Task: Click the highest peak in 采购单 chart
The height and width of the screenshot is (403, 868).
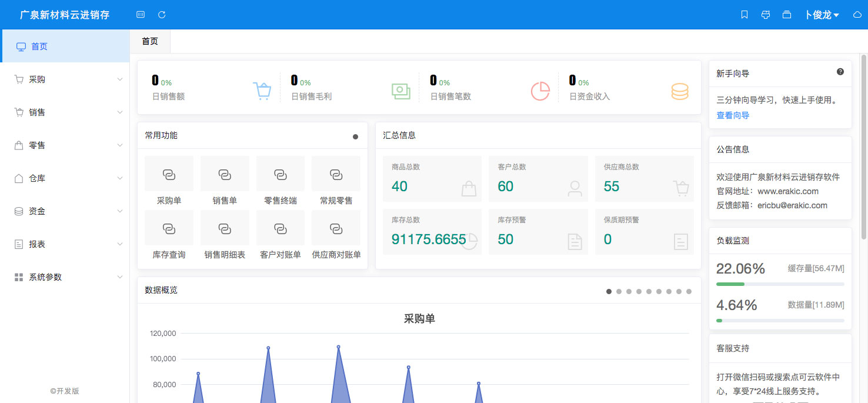Action: tap(338, 347)
